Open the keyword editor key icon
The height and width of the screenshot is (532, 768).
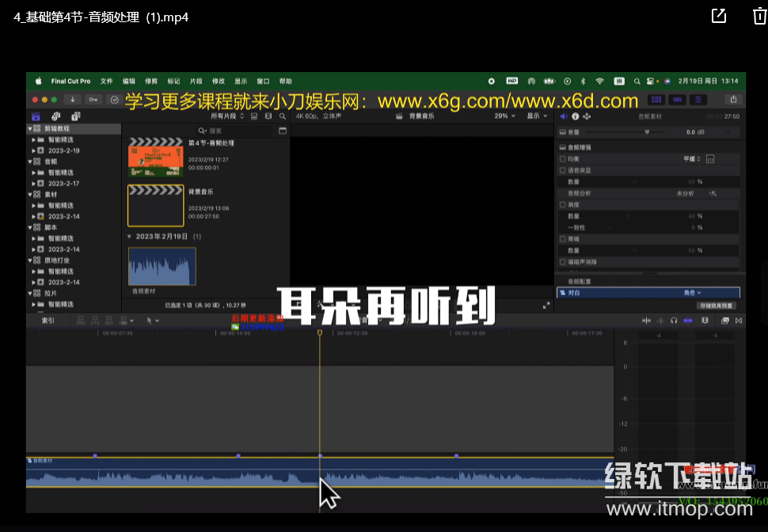click(93, 100)
